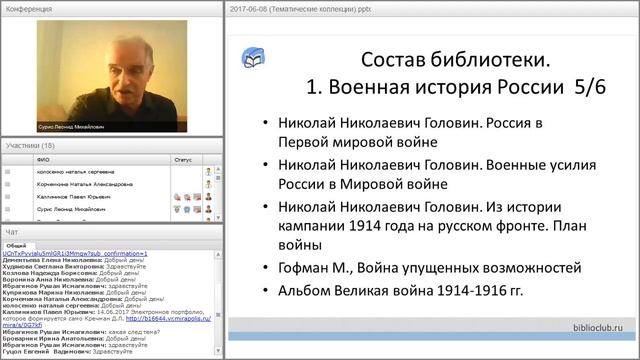Click slide bullet 'Военные усилия России в Мировой войне'
This screenshot has height=360, width=640.
tap(437, 174)
